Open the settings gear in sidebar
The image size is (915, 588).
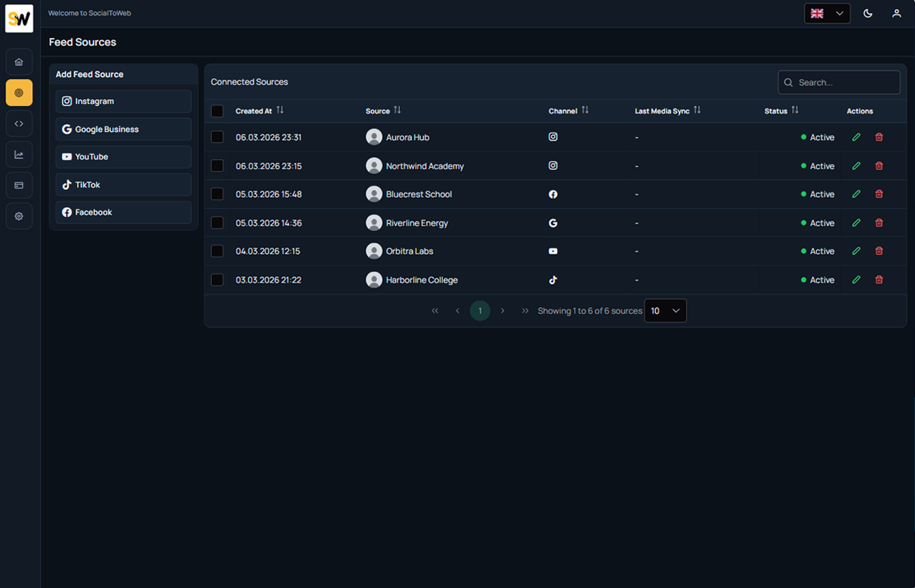pyautogui.click(x=19, y=216)
